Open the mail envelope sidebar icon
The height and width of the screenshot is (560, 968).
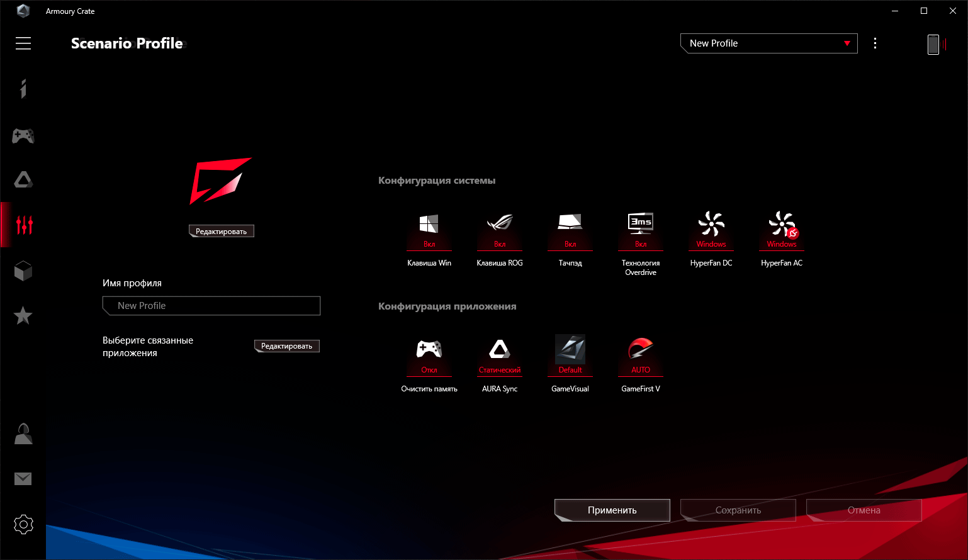[23, 479]
